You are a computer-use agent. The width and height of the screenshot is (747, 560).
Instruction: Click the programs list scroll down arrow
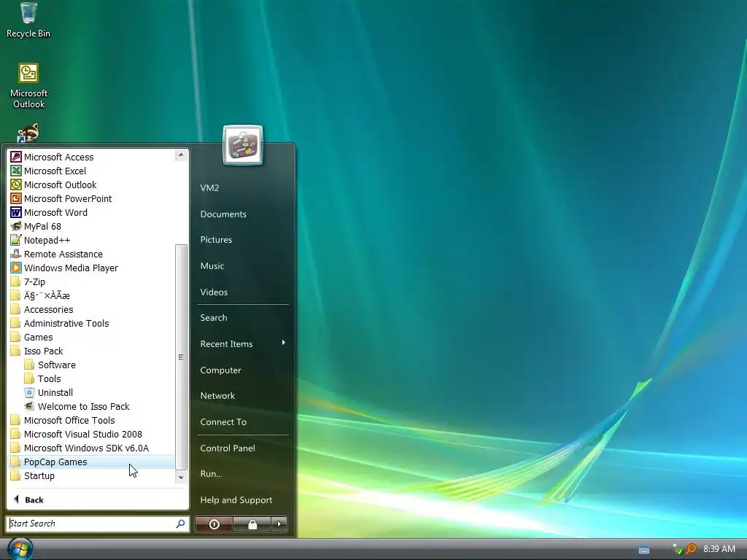[181, 477]
